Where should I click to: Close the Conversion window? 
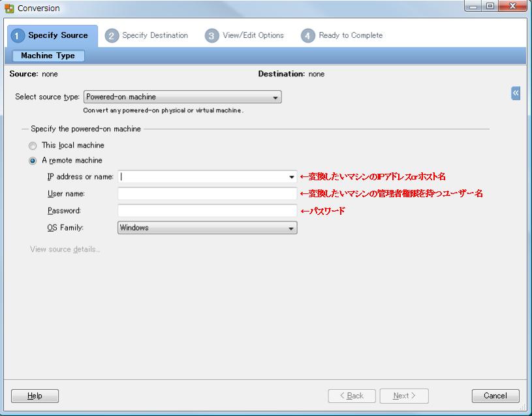click(x=512, y=6)
